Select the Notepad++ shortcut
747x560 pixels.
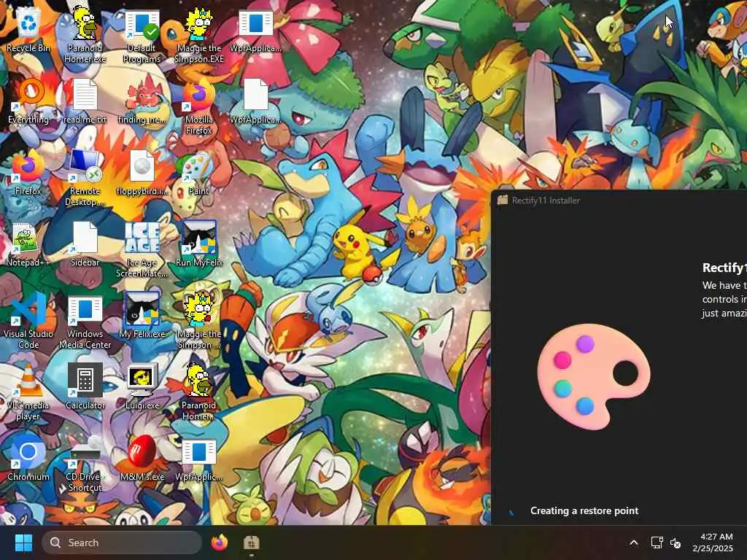coord(28,245)
